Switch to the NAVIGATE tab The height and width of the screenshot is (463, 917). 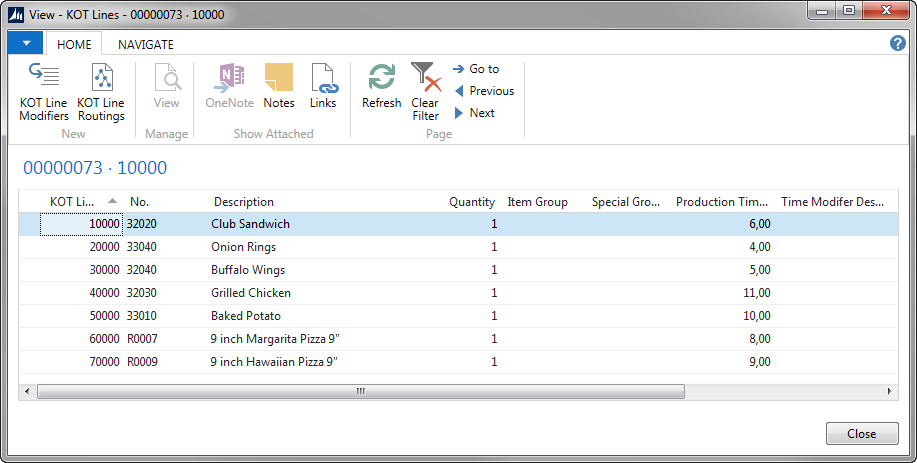tap(146, 44)
